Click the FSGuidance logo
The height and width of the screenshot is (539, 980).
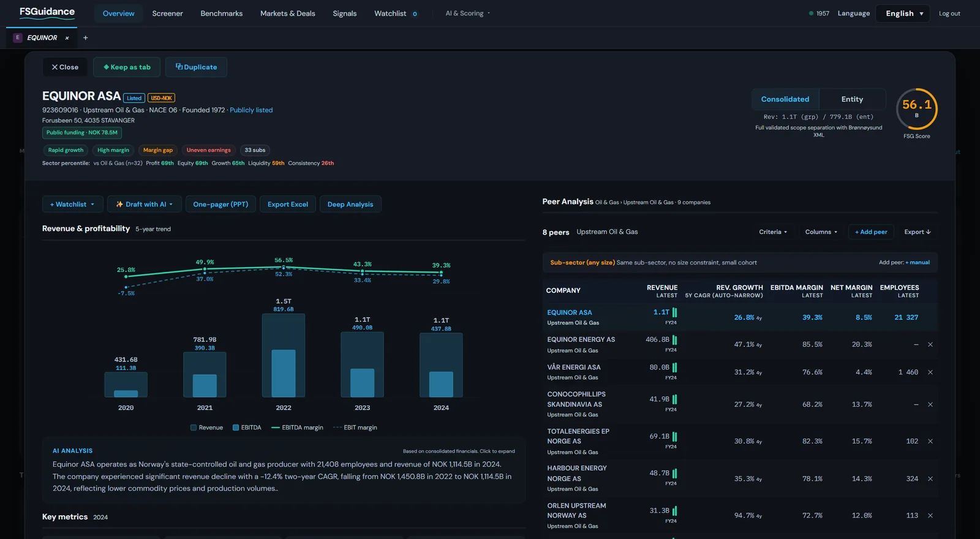click(x=47, y=12)
